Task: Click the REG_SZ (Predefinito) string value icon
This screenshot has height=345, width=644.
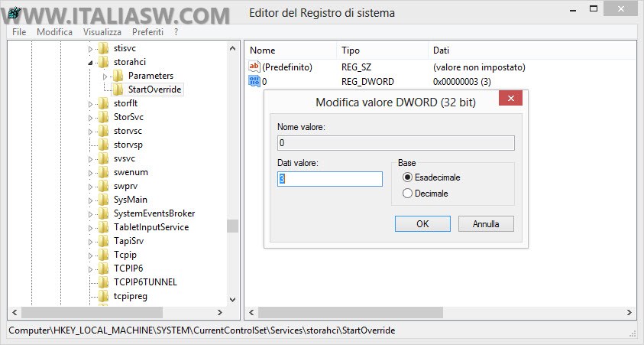Action: point(254,67)
